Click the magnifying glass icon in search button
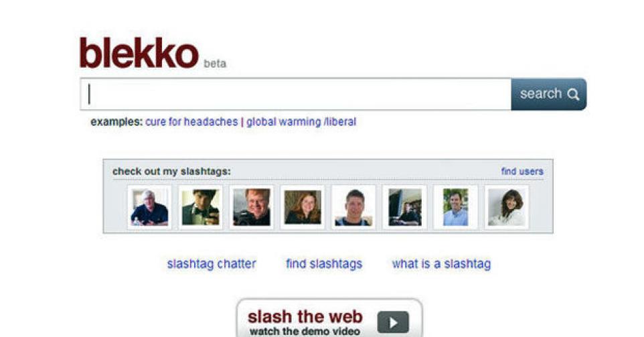 (573, 94)
